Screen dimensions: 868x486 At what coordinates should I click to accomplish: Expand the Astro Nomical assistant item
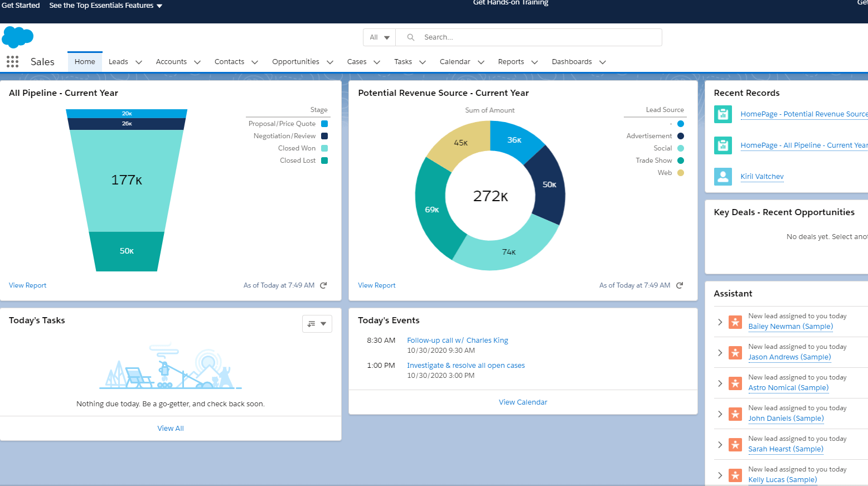click(x=720, y=383)
